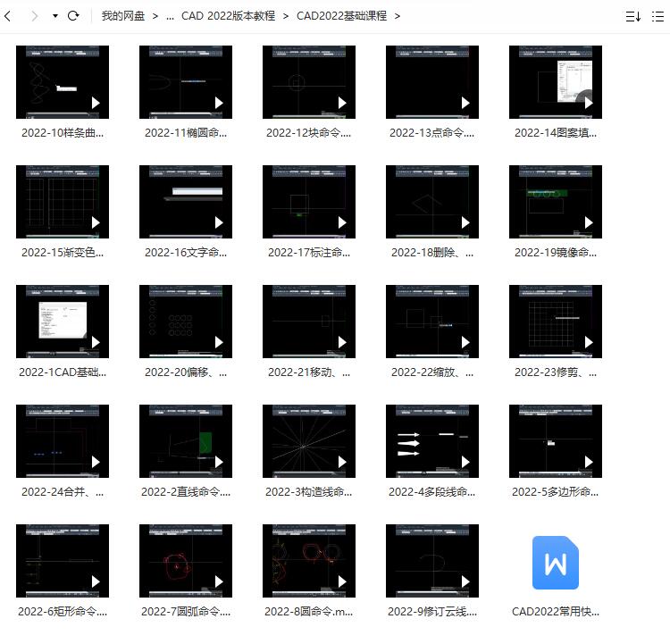Click the forward navigation arrow
The height and width of the screenshot is (644, 670).
pos(34,16)
